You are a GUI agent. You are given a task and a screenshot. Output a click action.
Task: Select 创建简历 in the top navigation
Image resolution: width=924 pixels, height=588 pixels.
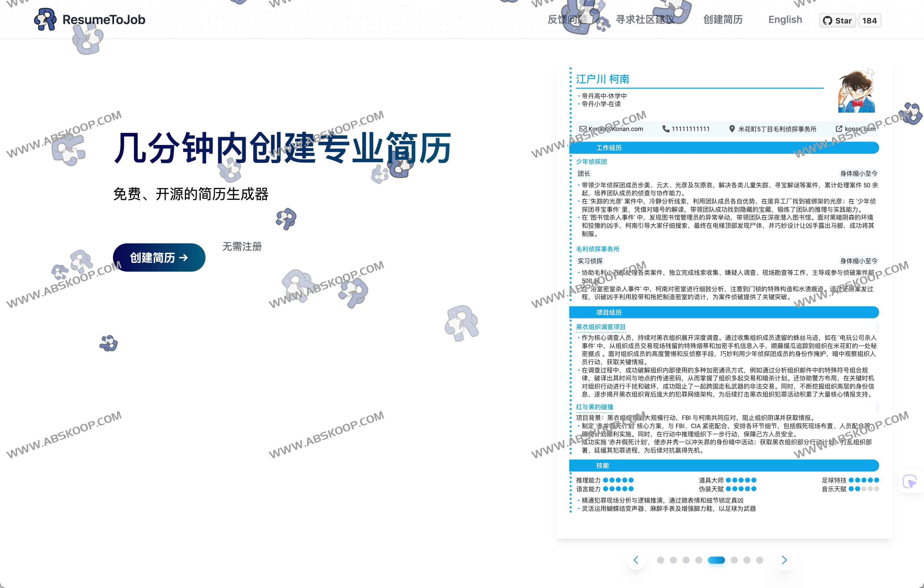pyautogui.click(x=723, y=19)
